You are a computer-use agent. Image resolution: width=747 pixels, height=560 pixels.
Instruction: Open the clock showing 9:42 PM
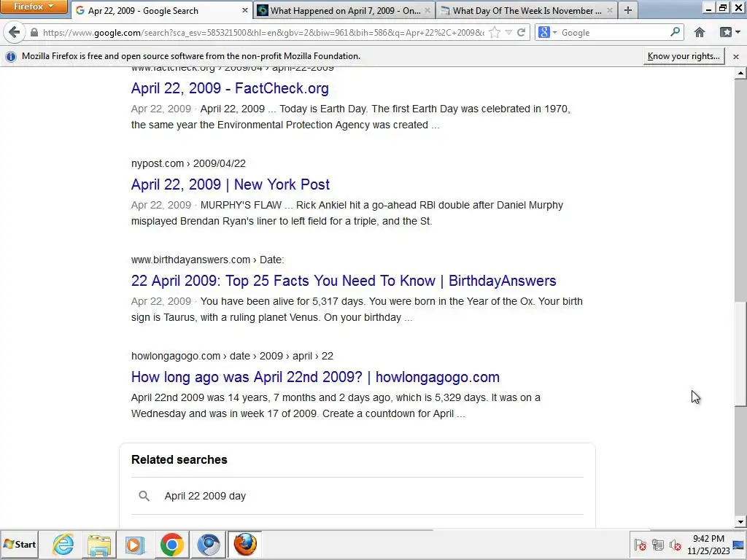pos(708,544)
